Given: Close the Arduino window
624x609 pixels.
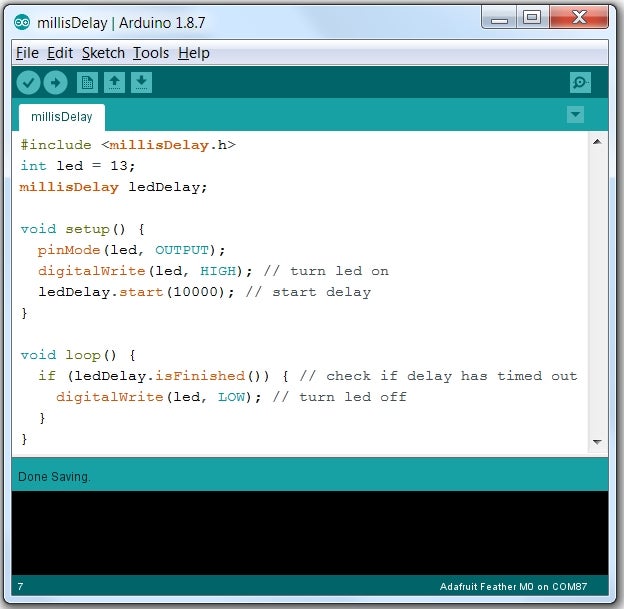Looking at the screenshot, I should 579,18.
